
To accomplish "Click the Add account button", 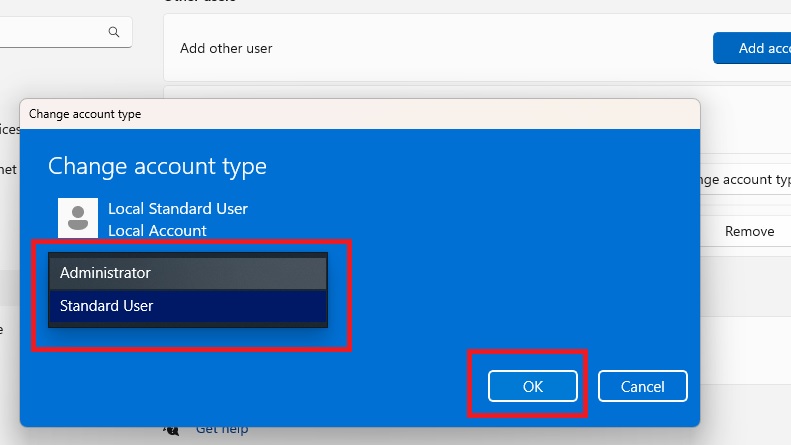I will (752, 48).
